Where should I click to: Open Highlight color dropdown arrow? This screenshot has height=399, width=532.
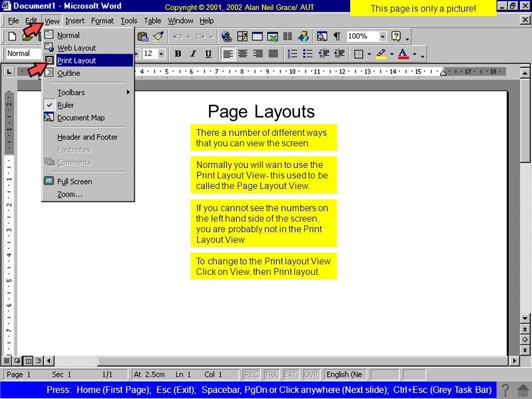tap(392, 54)
